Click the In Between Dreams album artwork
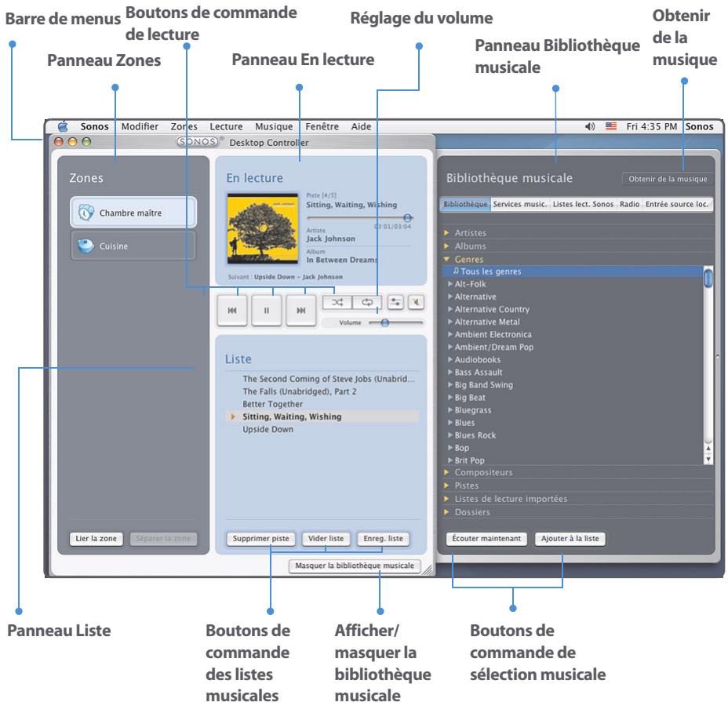 coord(263,229)
